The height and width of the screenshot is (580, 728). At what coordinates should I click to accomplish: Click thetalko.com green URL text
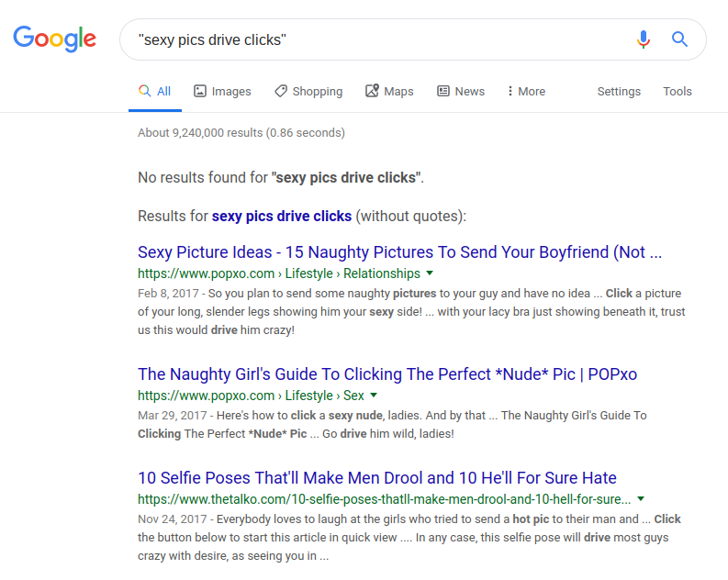pos(384,499)
